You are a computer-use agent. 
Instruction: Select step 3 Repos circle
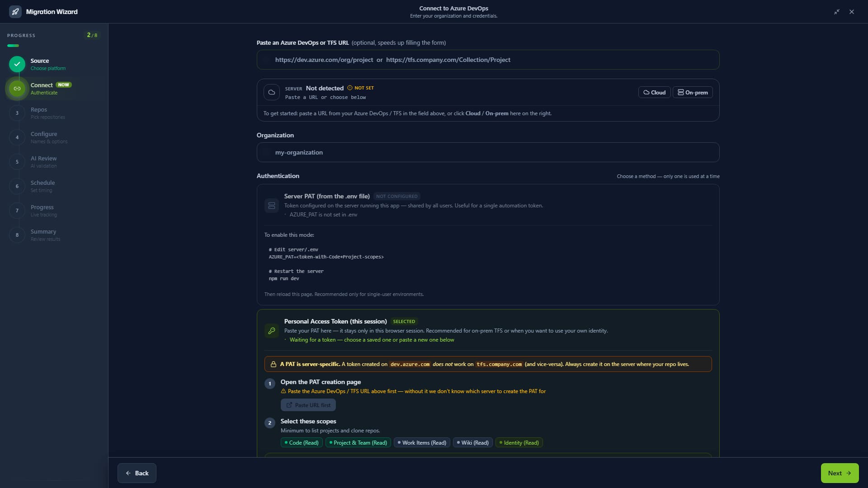(17, 113)
